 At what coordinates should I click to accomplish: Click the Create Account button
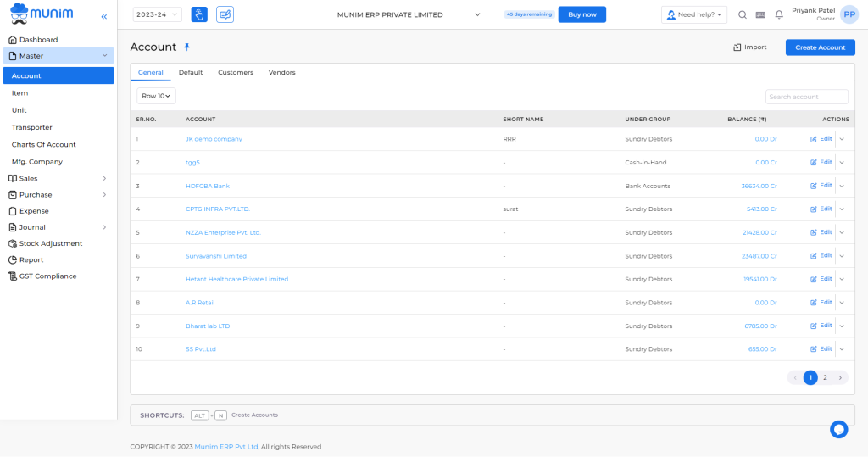click(x=820, y=47)
